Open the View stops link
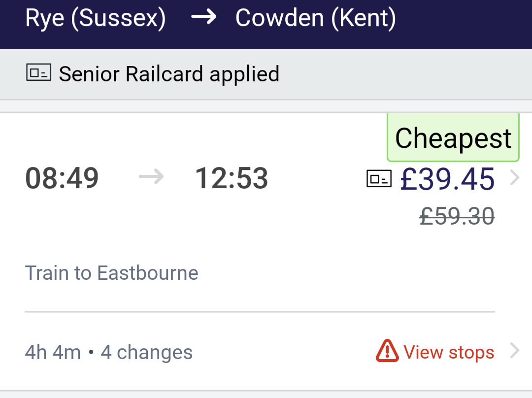This screenshot has width=532, height=398. [x=449, y=352]
